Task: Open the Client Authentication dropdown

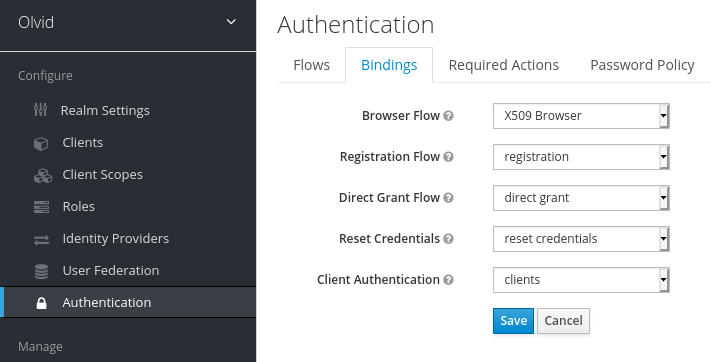Action: (581, 280)
